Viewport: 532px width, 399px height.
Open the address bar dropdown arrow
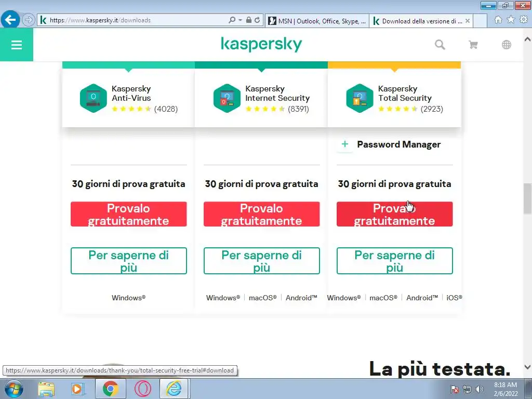tap(240, 20)
